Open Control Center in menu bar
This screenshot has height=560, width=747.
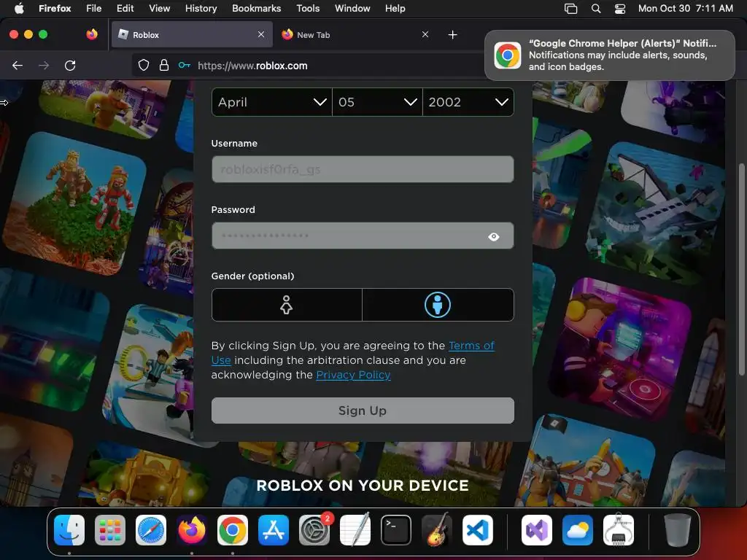pos(620,9)
